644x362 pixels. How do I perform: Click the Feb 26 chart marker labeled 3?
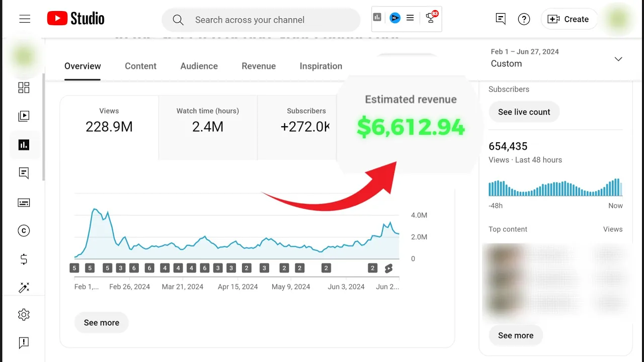point(120,268)
